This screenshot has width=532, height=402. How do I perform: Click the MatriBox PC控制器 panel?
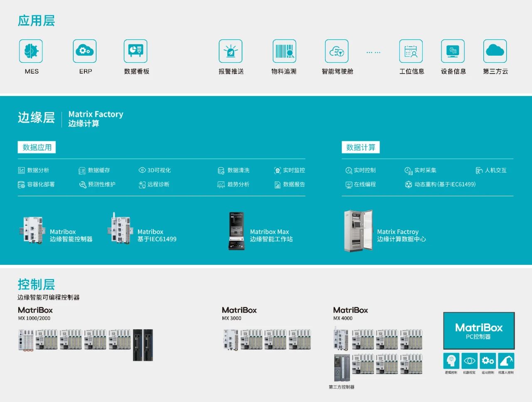tap(479, 331)
